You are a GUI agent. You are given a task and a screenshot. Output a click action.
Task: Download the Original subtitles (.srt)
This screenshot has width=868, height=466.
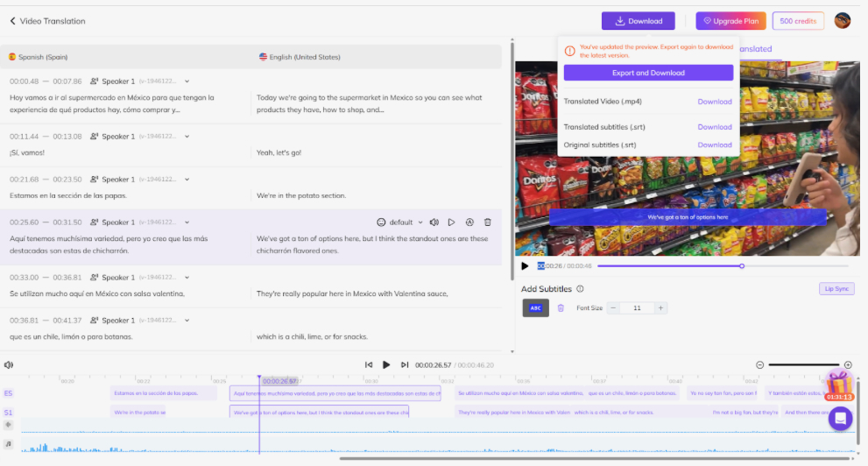[714, 145]
